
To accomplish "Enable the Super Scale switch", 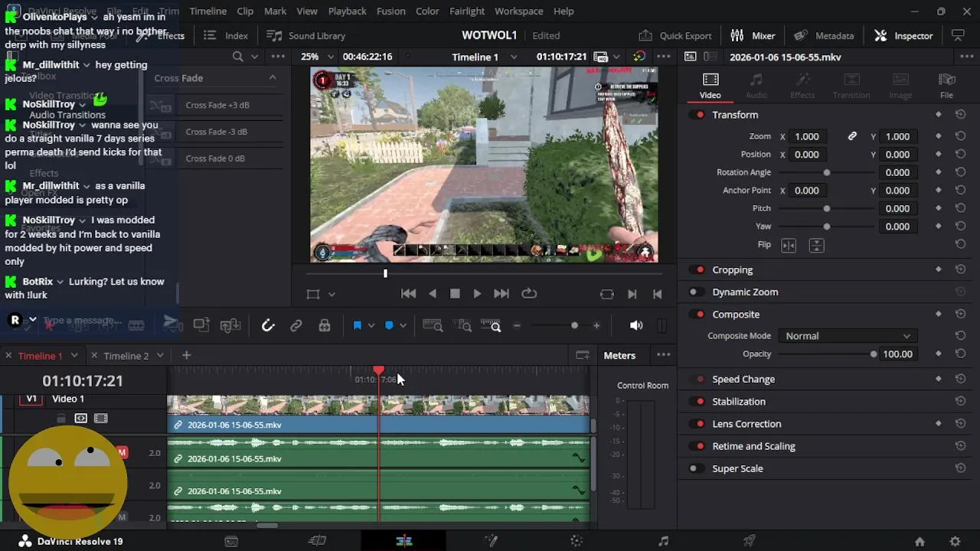I will coord(695,468).
